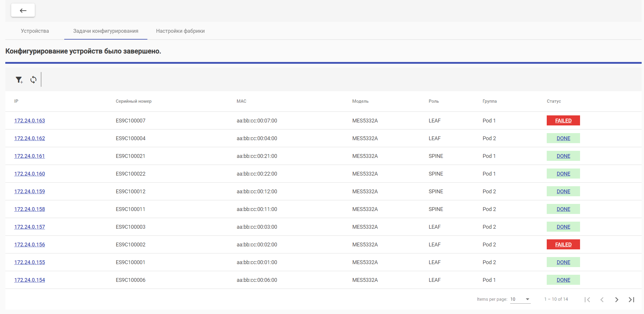Switch to the Устройства tab
644x314 pixels.
click(x=35, y=31)
